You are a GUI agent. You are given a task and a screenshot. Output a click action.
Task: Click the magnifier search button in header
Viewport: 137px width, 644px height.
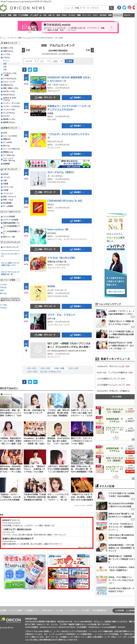111,8
